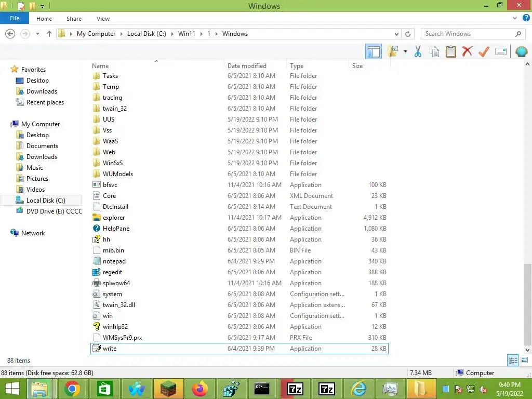Expand the arrow after Win11 in breadcrumb
532x399 pixels.
(x=202, y=34)
